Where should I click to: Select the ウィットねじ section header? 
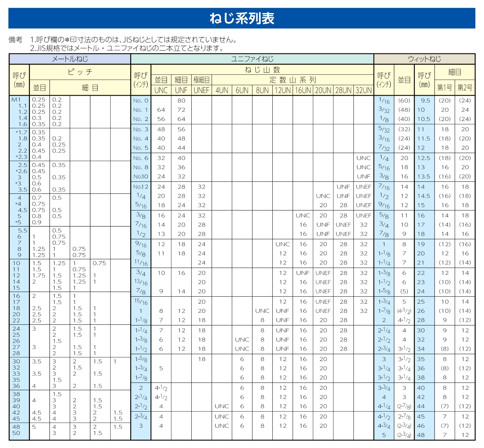pyautogui.click(x=424, y=59)
